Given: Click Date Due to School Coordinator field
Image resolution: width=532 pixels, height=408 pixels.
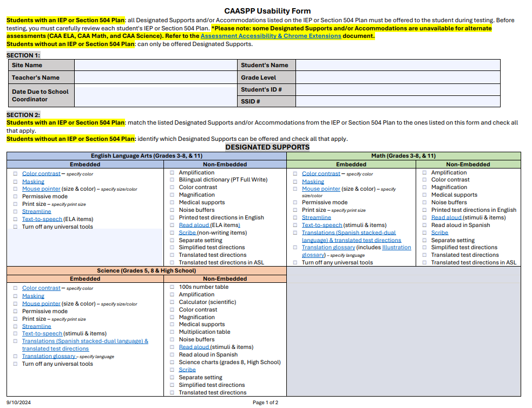Looking at the screenshot, I should coord(156,96).
